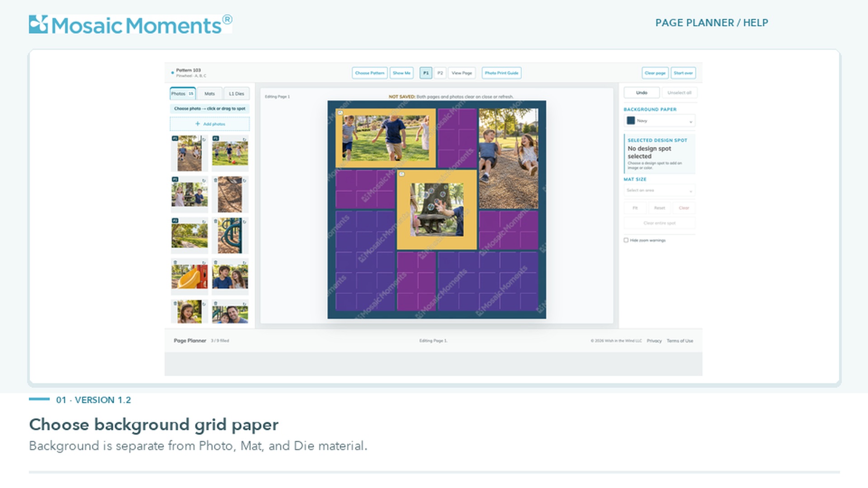Rotate the bubbles photo thumbnail
This screenshot has width=868, height=488.
tap(204, 180)
